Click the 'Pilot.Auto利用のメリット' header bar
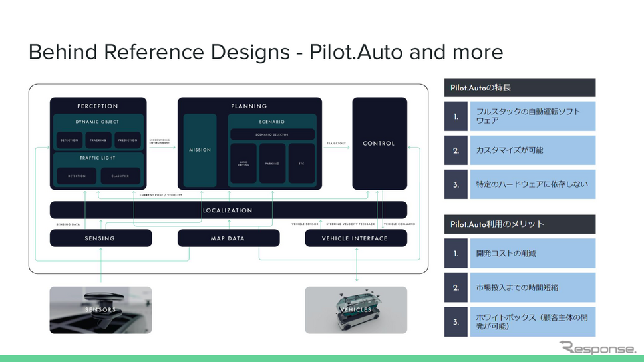This screenshot has height=362, width=644. (x=520, y=224)
